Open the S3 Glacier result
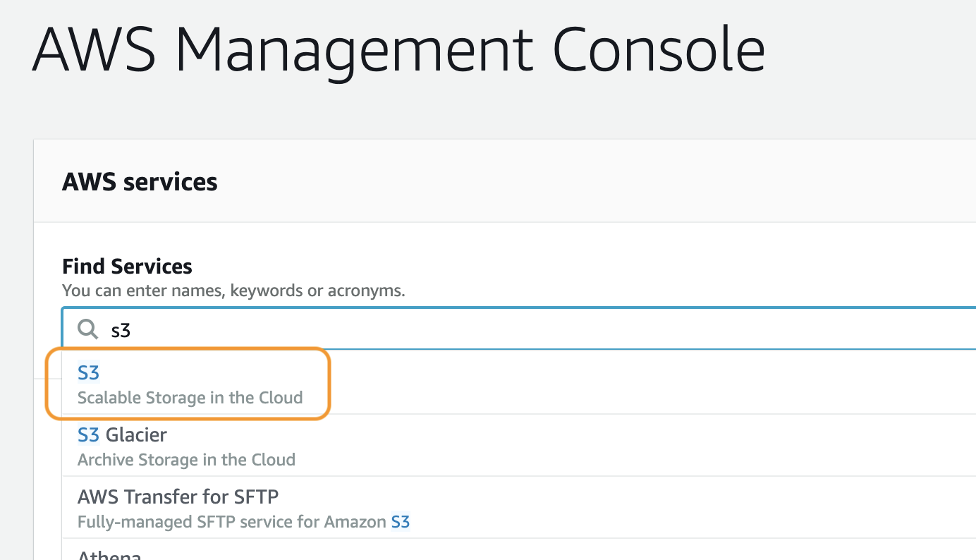The height and width of the screenshot is (560, 976). 122,435
